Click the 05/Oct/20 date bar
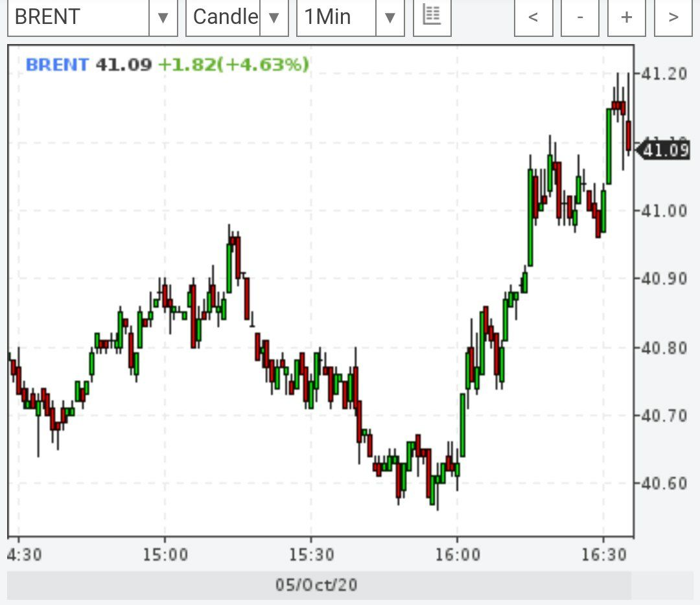The image size is (700, 605). point(319,585)
